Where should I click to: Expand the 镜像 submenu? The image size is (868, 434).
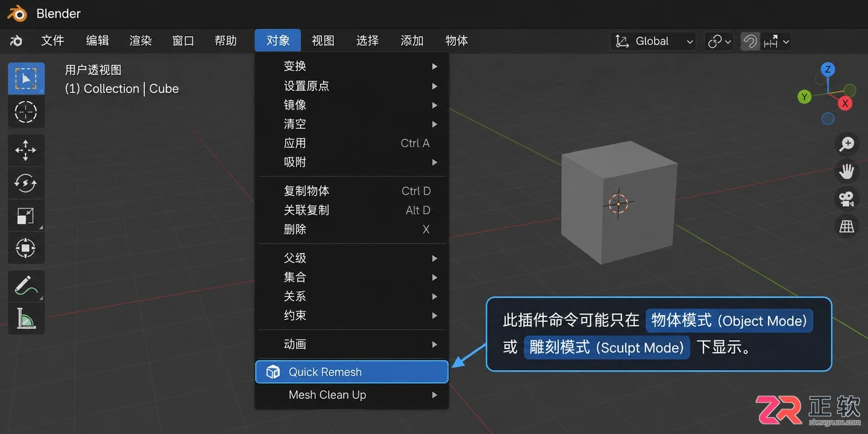[x=353, y=105]
